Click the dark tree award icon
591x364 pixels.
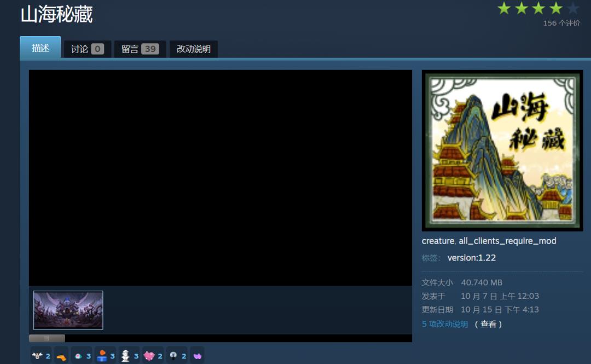point(172,356)
